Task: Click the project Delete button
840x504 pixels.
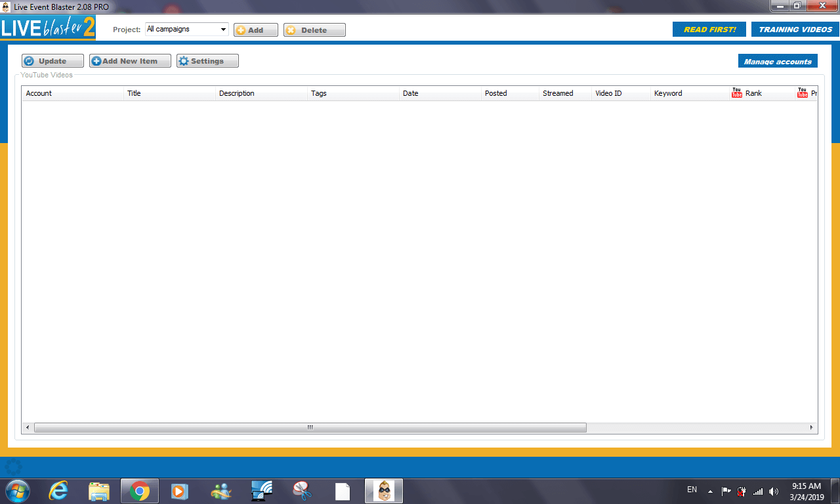Action: coord(314,30)
